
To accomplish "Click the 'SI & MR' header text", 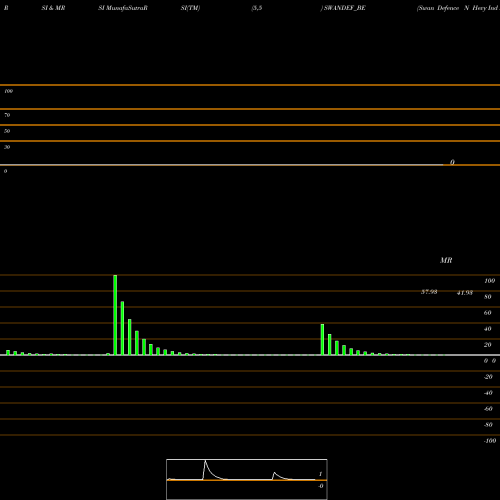I will coord(53,8).
